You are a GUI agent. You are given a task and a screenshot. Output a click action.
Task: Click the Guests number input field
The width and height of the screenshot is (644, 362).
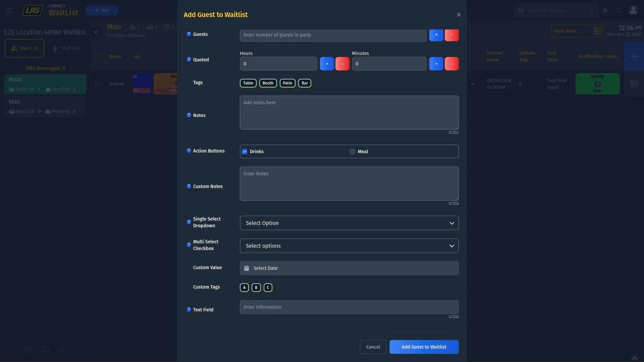point(333,35)
